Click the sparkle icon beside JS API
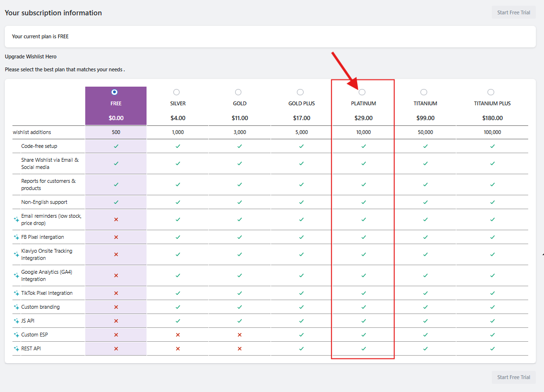The width and height of the screenshot is (544, 392). pos(16,321)
